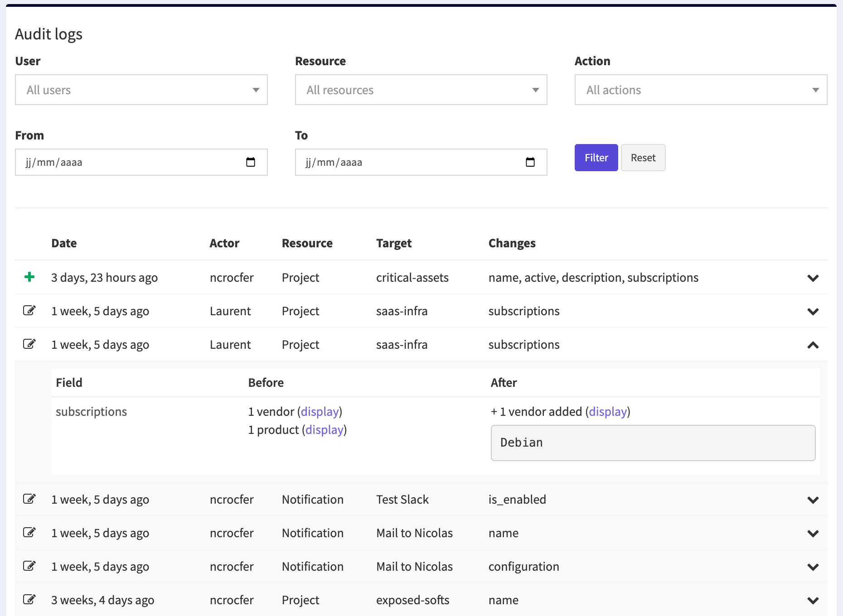Click the edit icon on Test Slack row
The image size is (843, 616).
tap(29, 499)
